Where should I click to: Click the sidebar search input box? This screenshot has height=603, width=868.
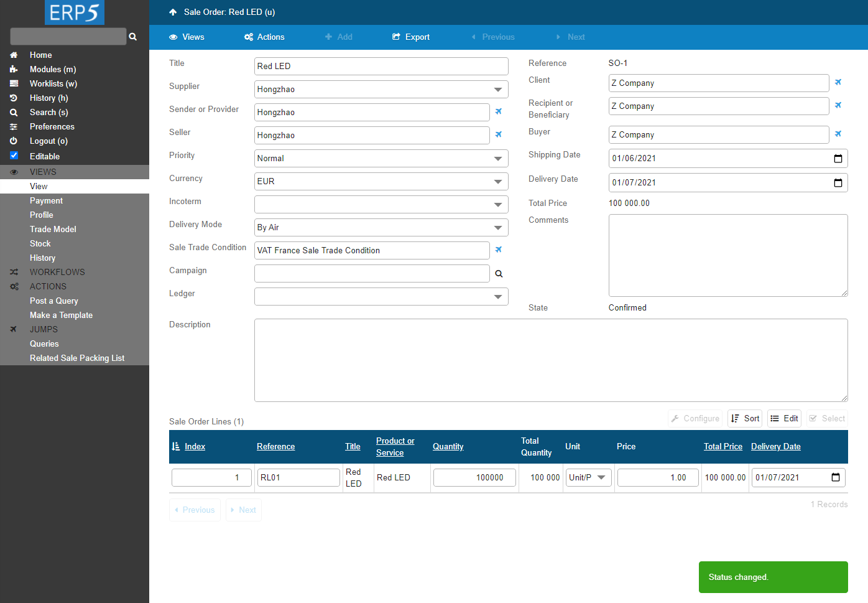pyautogui.click(x=68, y=36)
